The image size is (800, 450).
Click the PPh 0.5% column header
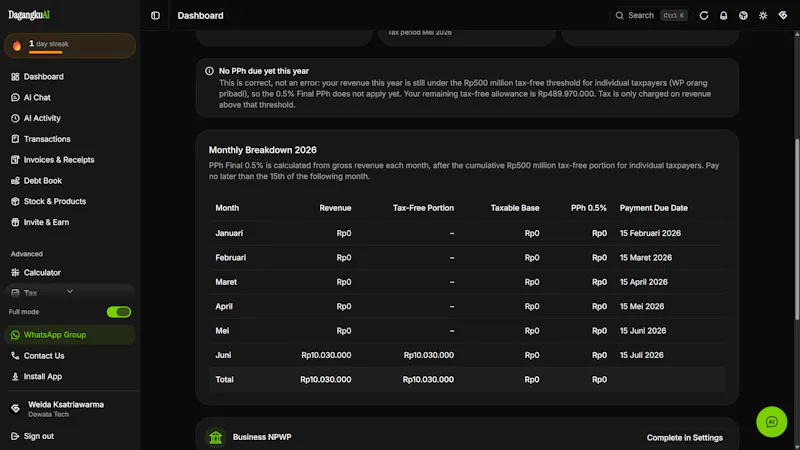589,208
